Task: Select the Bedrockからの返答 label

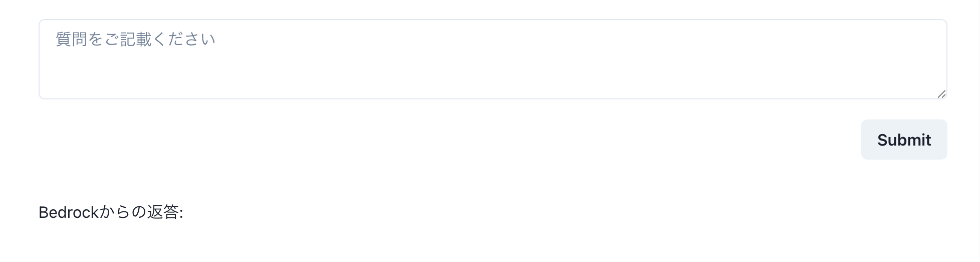Action: 111,213
